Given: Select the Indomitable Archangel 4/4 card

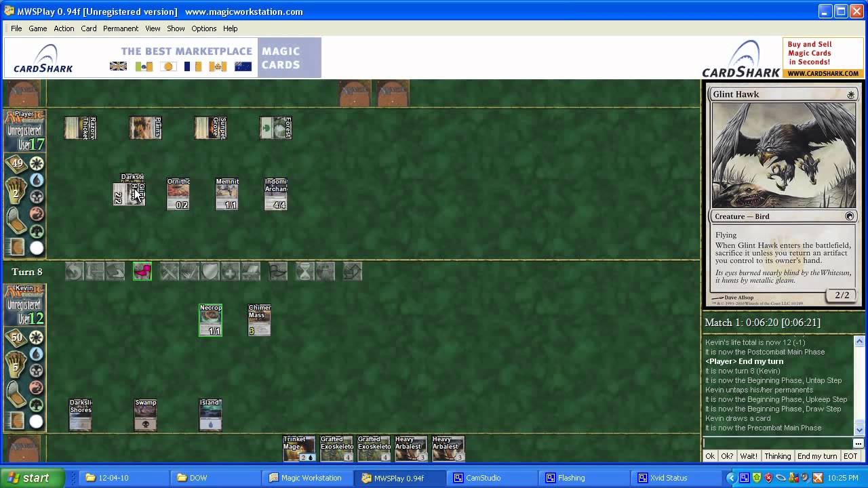Looking at the screenshot, I should [275, 195].
